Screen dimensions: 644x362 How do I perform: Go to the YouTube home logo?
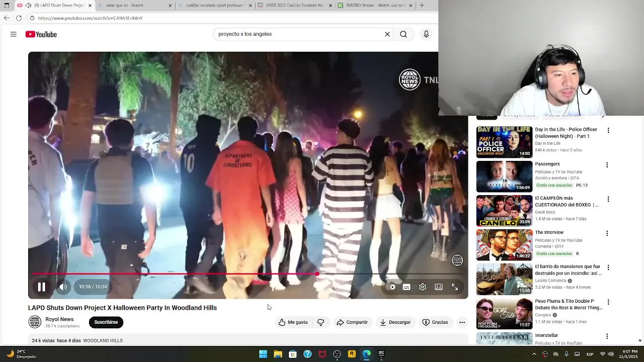pos(41,34)
